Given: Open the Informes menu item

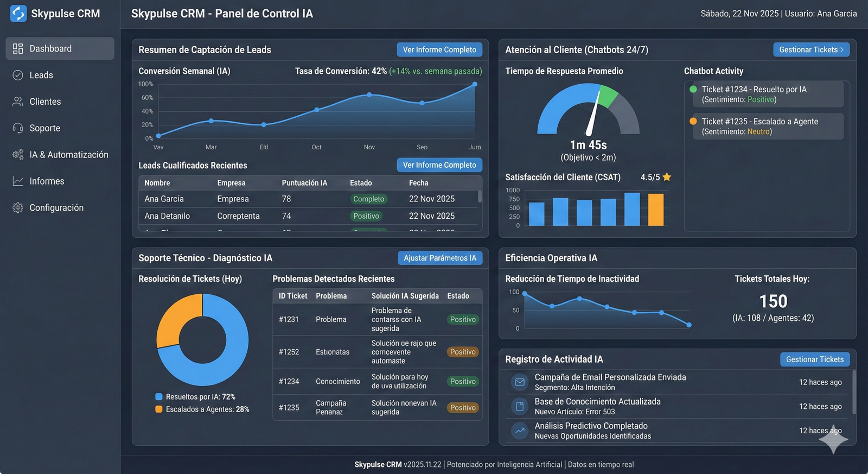Looking at the screenshot, I should 47,181.
